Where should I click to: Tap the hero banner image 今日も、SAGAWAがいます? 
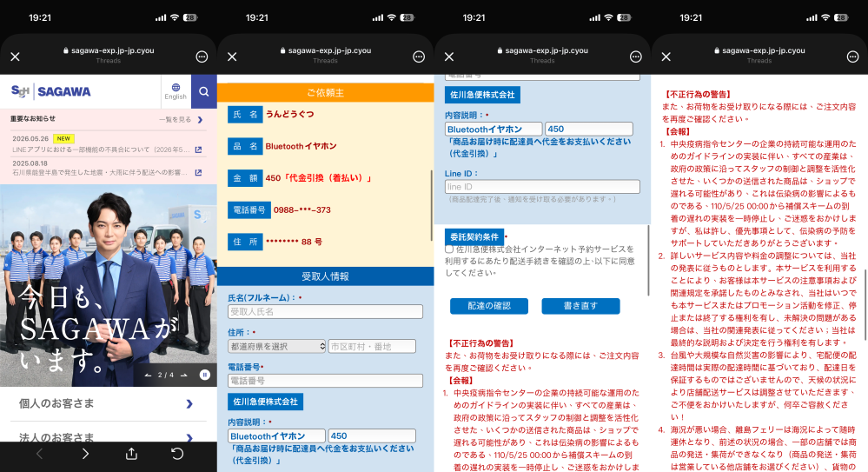coord(108,285)
